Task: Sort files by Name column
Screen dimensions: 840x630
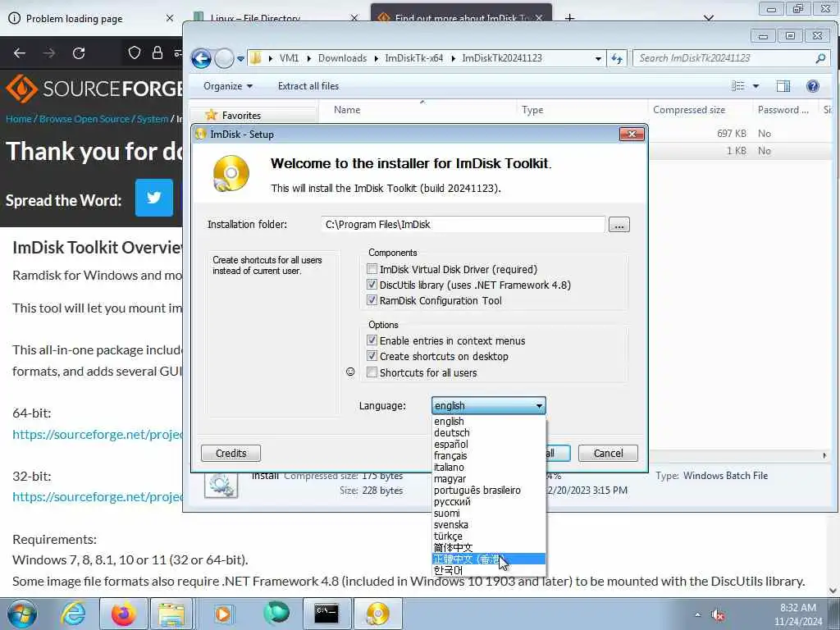Action: coord(347,110)
